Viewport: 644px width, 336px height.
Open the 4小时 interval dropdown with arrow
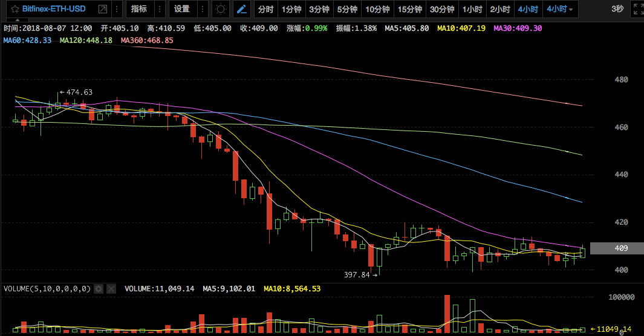coord(560,9)
